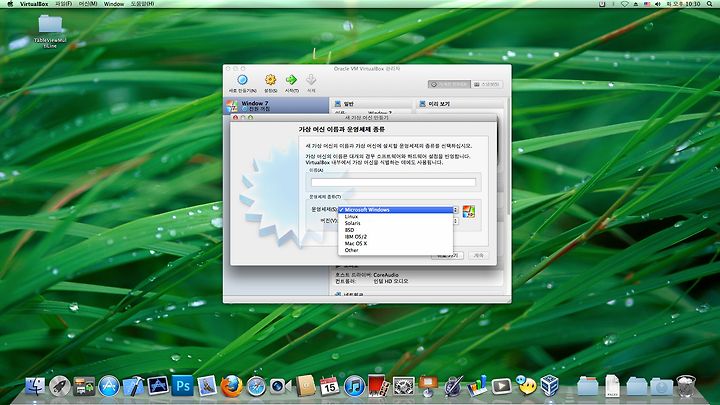720x405 pixels.
Task: Choose Other in the OS list
Action: click(x=395, y=250)
